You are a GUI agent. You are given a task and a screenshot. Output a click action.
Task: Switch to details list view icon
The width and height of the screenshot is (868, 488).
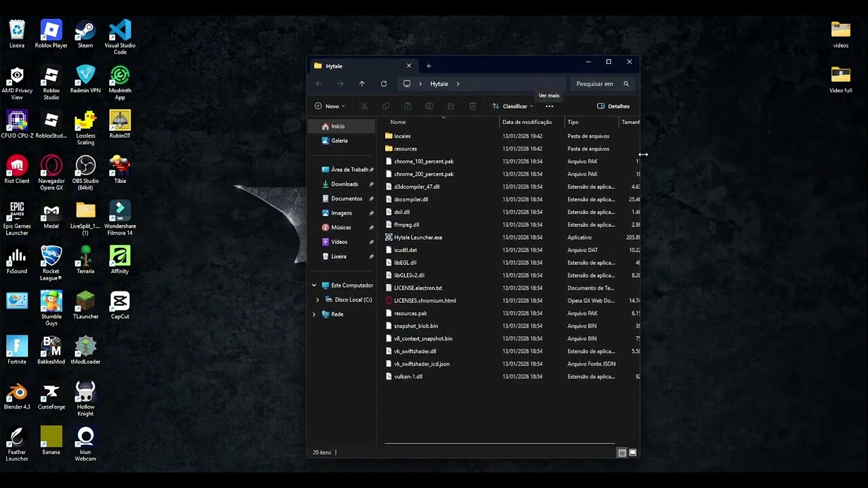(x=622, y=453)
